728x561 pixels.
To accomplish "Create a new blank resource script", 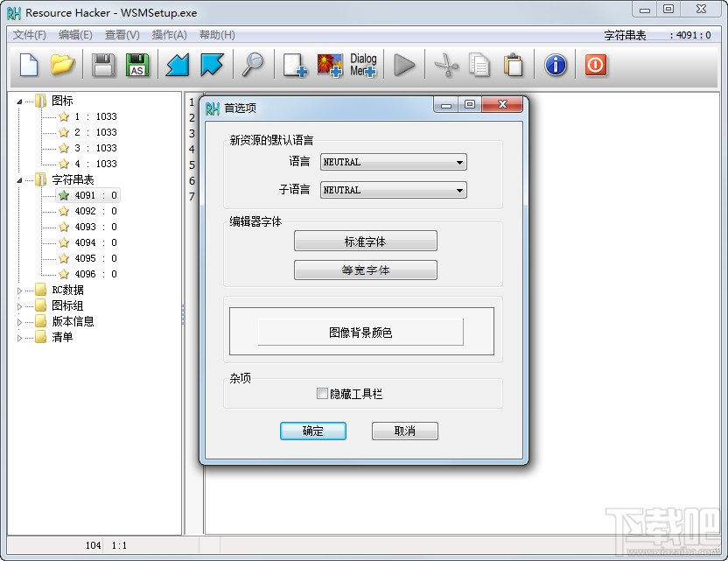I will [28, 65].
